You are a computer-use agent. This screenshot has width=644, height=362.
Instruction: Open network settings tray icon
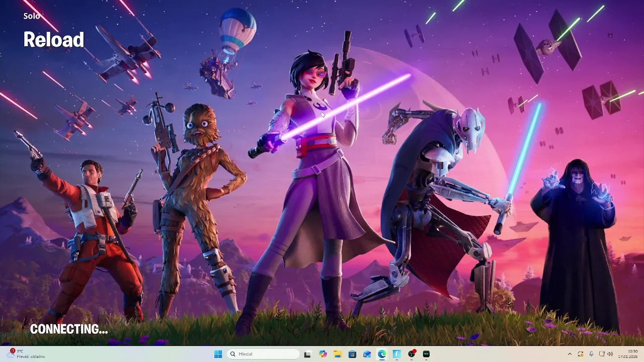(x=602, y=354)
